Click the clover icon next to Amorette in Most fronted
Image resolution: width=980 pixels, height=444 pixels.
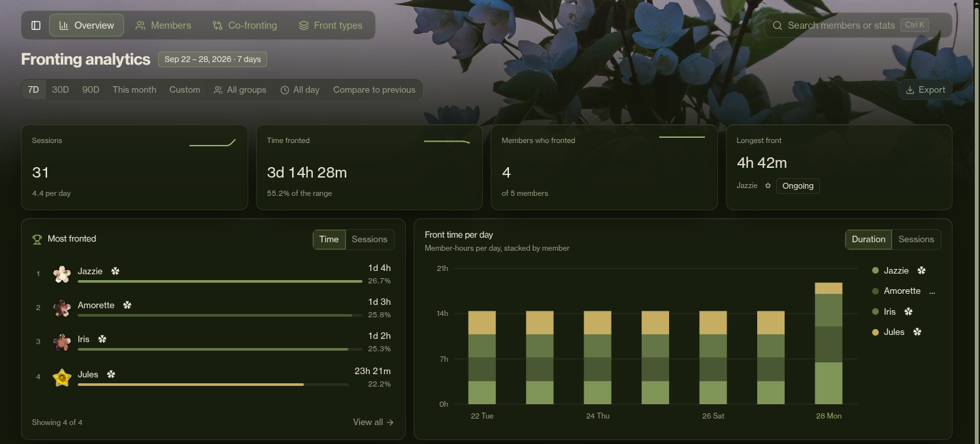point(127,305)
